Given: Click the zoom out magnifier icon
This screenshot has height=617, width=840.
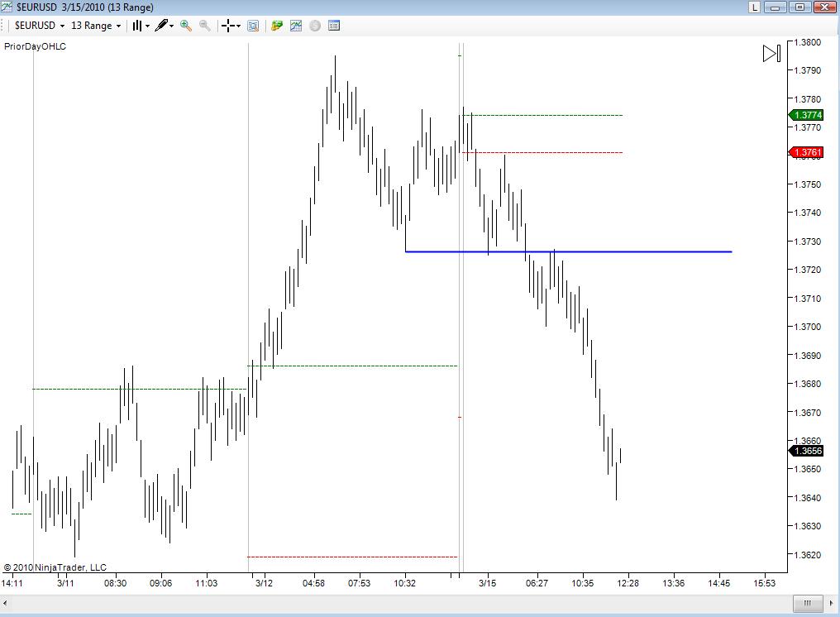Looking at the screenshot, I should (205, 26).
